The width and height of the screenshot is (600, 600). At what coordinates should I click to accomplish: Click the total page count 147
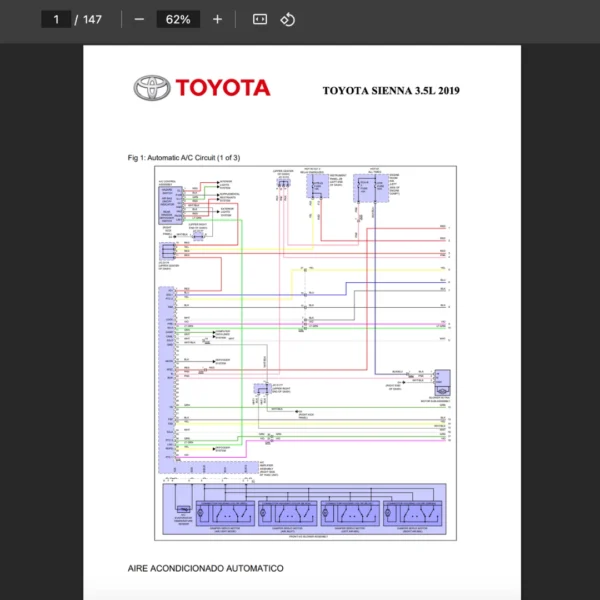point(92,19)
